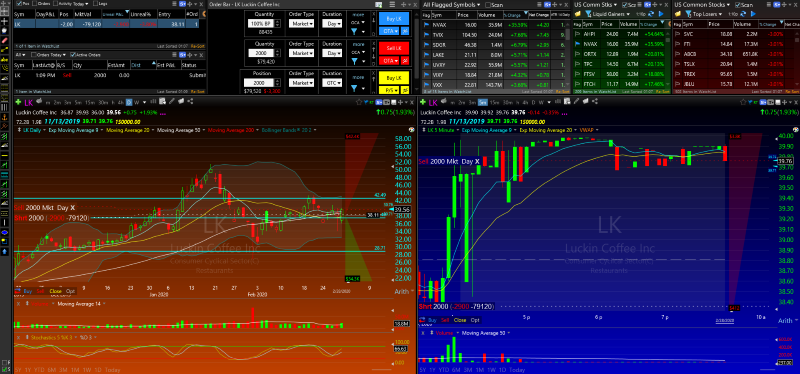Click the green plus icon on LK daily chart

click(18, 102)
